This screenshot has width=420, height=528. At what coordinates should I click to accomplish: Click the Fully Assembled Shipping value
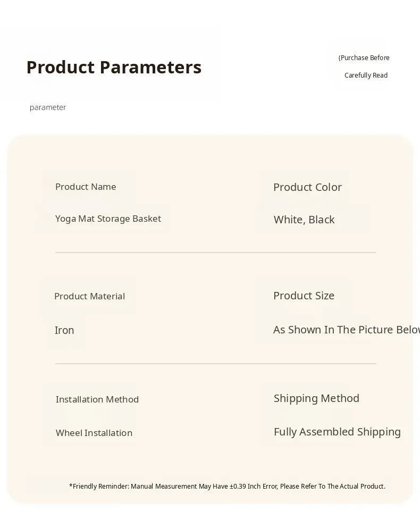[337, 432]
